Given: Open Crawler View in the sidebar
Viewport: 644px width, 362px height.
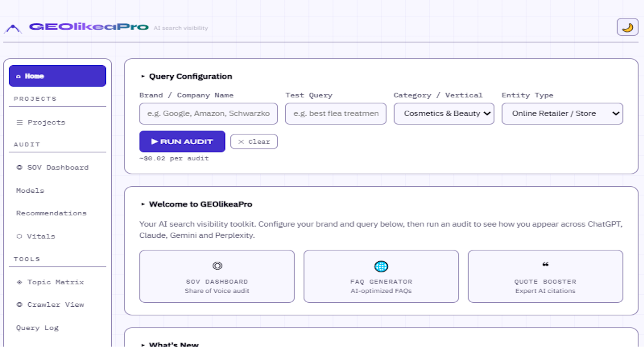Looking at the screenshot, I should pyautogui.click(x=57, y=305).
